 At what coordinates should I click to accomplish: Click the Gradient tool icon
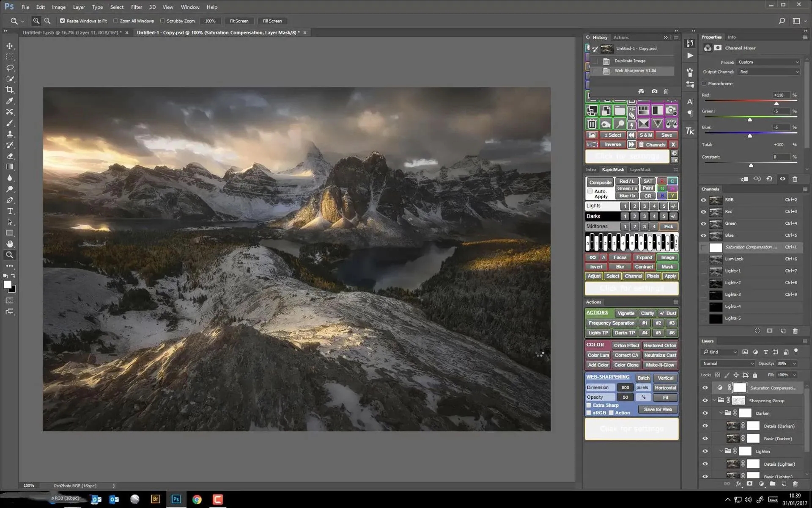coord(9,167)
